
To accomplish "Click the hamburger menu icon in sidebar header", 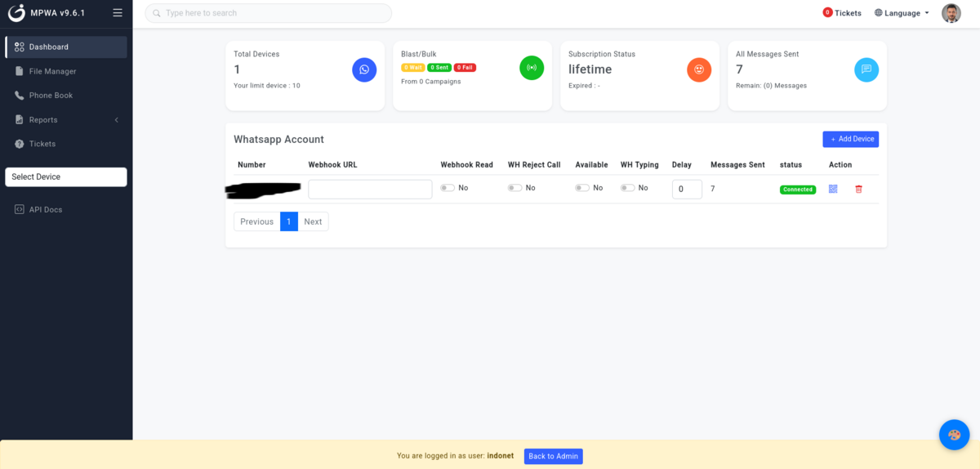I will coord(118,13).
